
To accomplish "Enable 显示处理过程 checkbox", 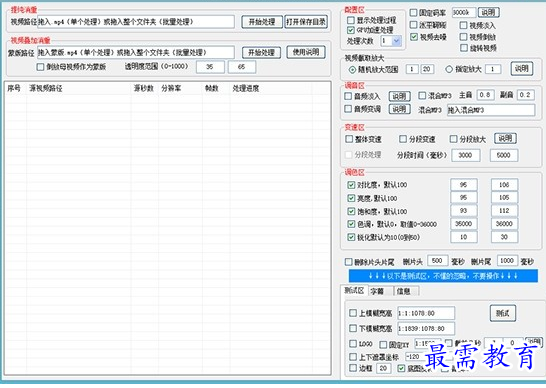I will [351, 21].
